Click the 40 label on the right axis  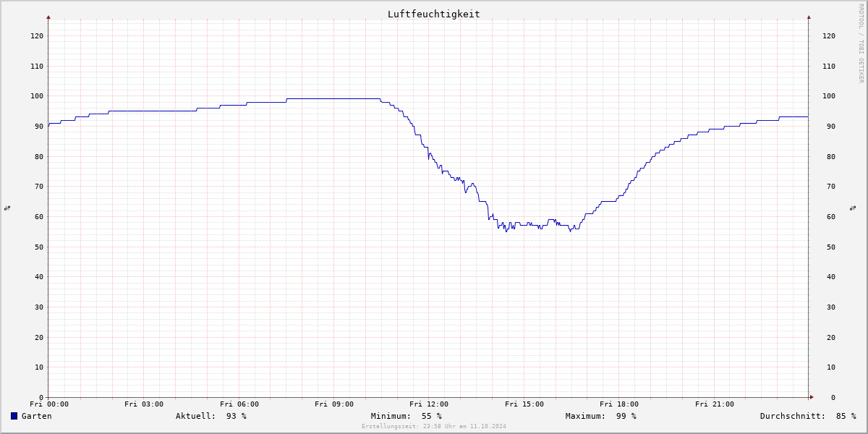(x=831, y=276)
